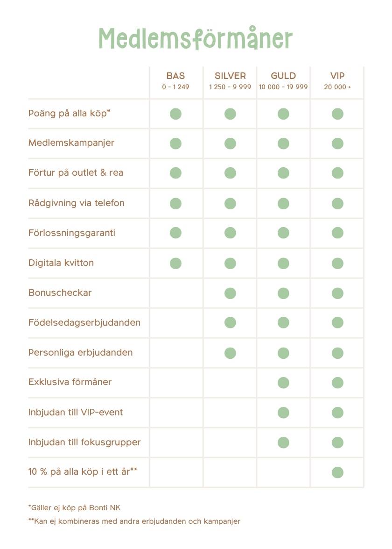392x549 pixels.
Task: Click the GULD dot for Exklusiva förmåner
Action: pos(283,383)
